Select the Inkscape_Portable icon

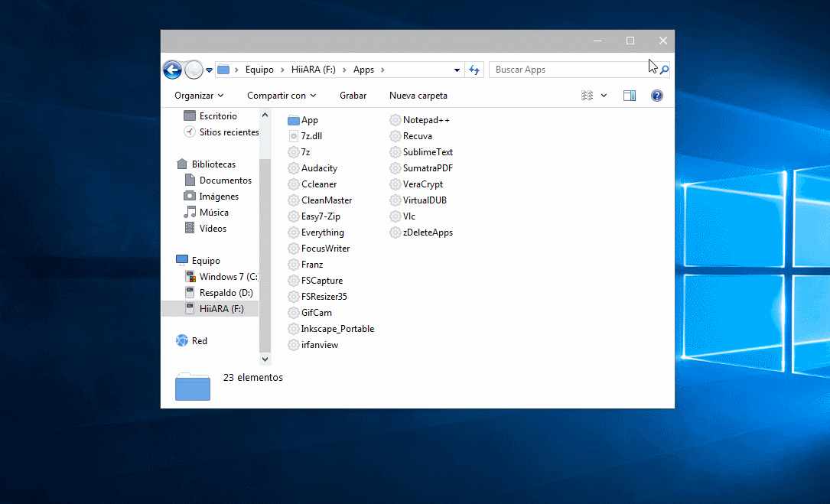pos(294,329)
